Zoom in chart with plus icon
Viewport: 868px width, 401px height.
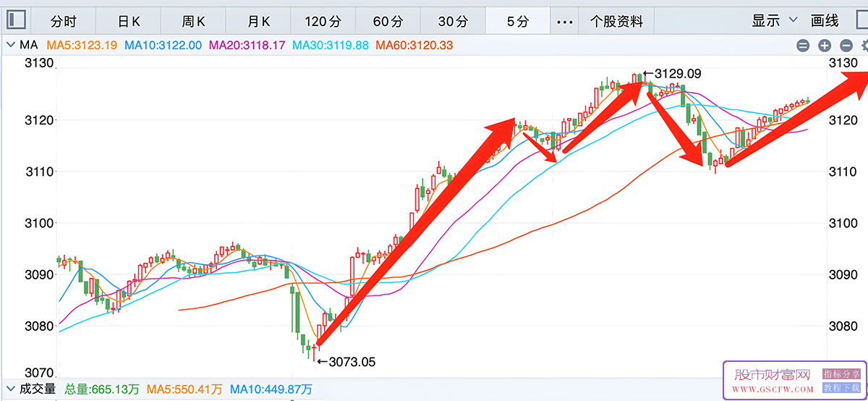pos(825,46)
